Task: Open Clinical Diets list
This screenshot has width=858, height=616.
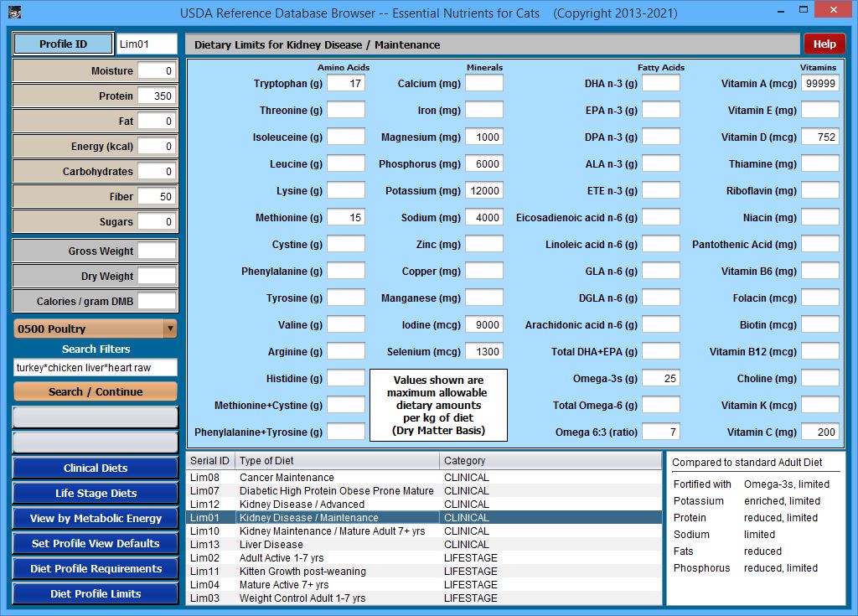Action: coord(96,468)
